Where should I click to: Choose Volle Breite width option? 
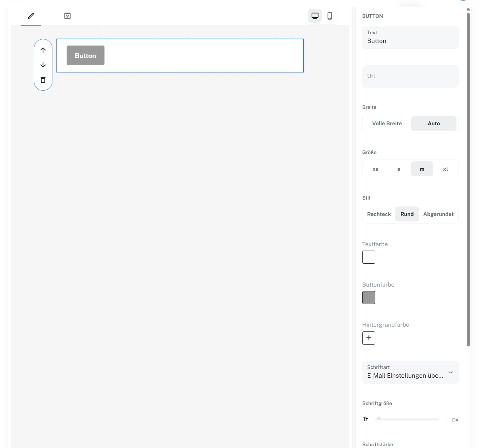point(387,123)
